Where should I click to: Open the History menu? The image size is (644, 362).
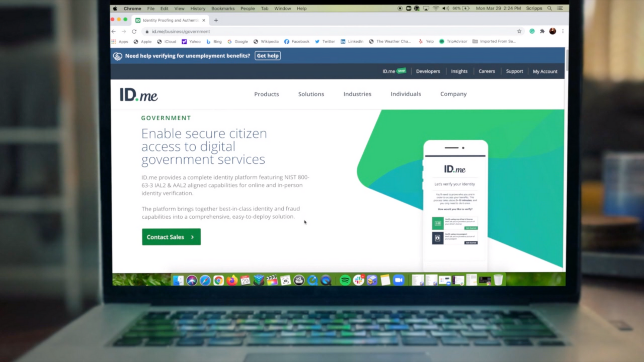coord(198,9)
